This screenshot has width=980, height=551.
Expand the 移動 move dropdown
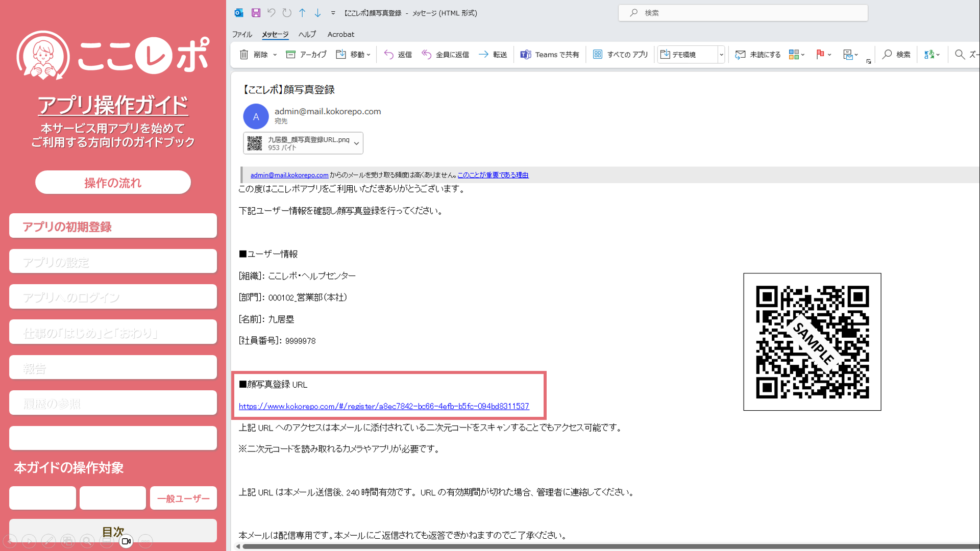[x=369, y=55]
